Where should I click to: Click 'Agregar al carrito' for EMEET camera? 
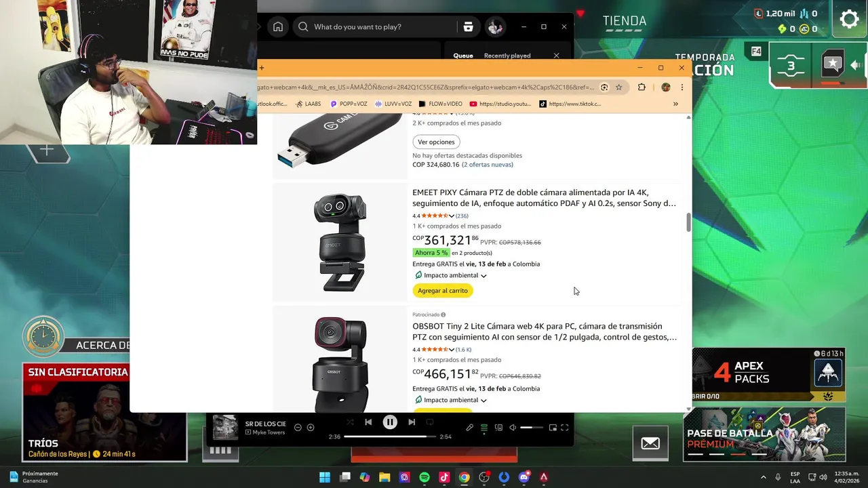coord(442,291)
